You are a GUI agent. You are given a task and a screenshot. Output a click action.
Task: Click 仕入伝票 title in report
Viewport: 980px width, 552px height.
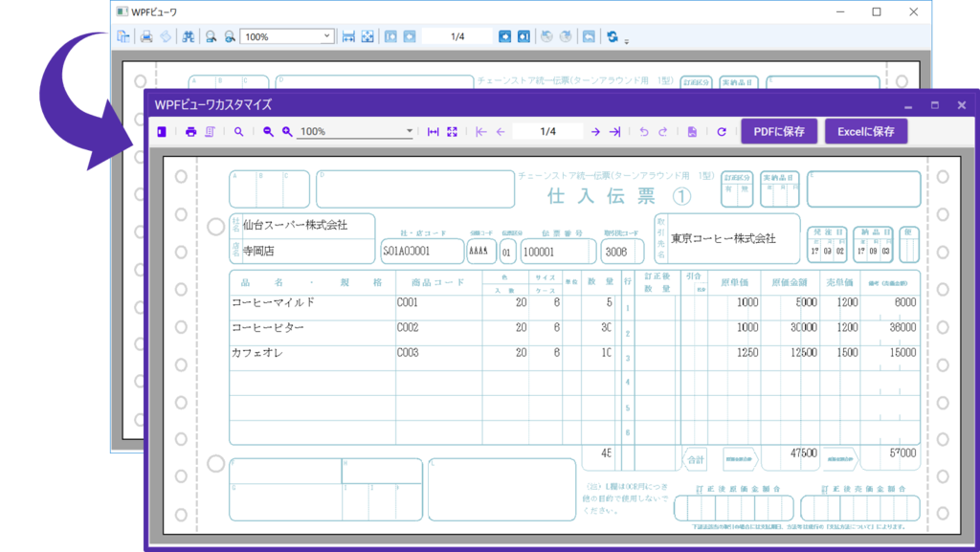(601, 196)
